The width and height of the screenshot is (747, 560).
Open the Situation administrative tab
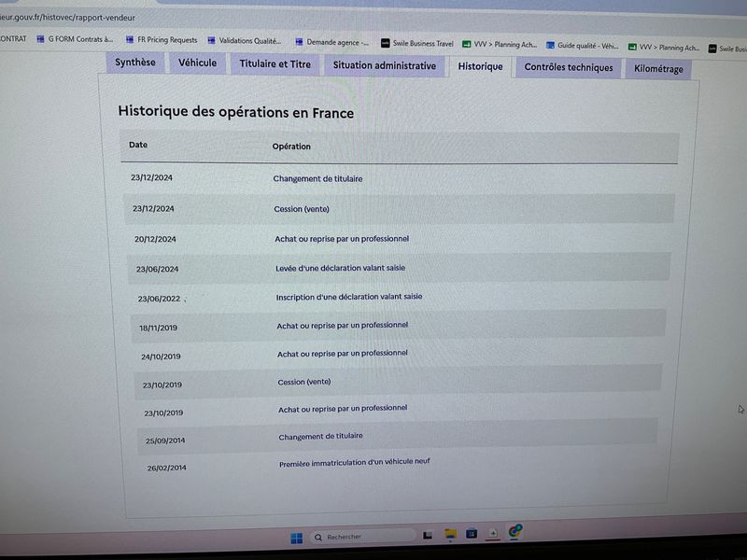pos(384,65)
